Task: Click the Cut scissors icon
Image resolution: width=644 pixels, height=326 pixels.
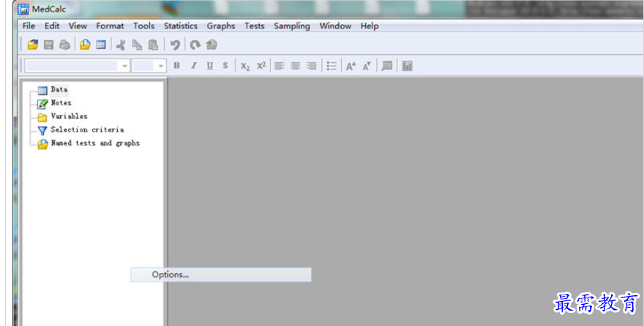Action: [x=121, y=45]
